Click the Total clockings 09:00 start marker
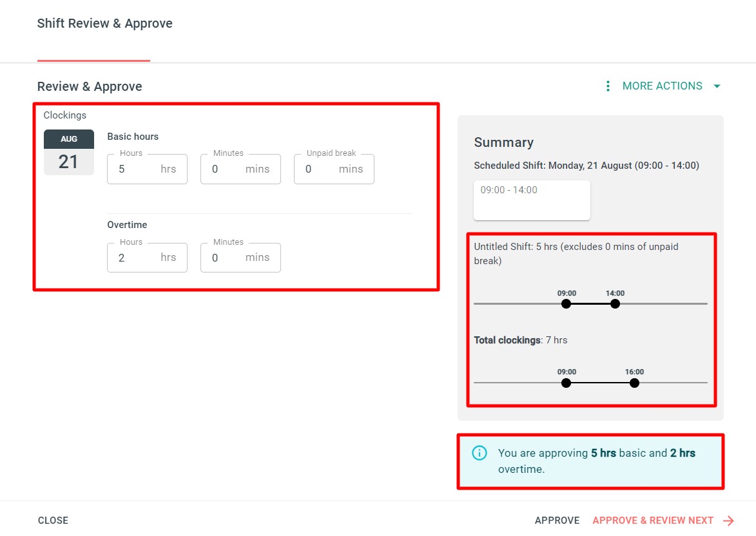The height and width of the screenshot is (536, 756). click(x=566, y=383)
